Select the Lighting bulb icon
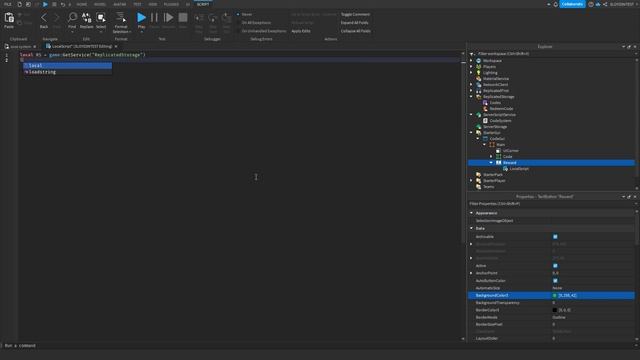 pos(478,73)
